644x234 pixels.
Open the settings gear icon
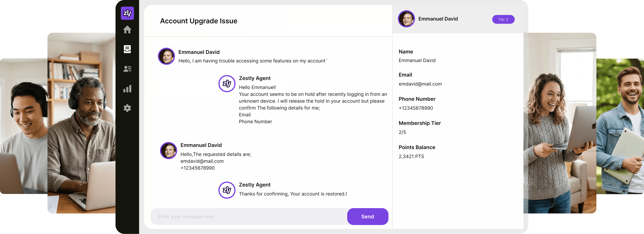pos(127,108)
